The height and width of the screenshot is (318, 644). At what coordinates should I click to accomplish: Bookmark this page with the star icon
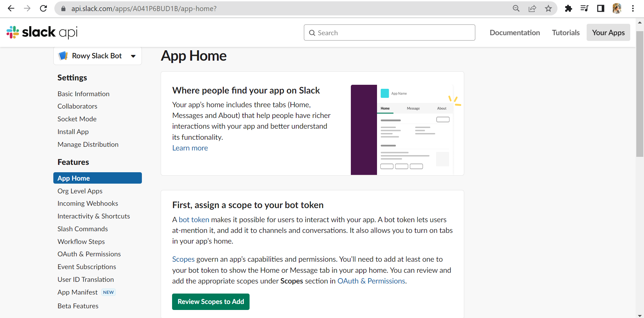click(x=548, y=8)
